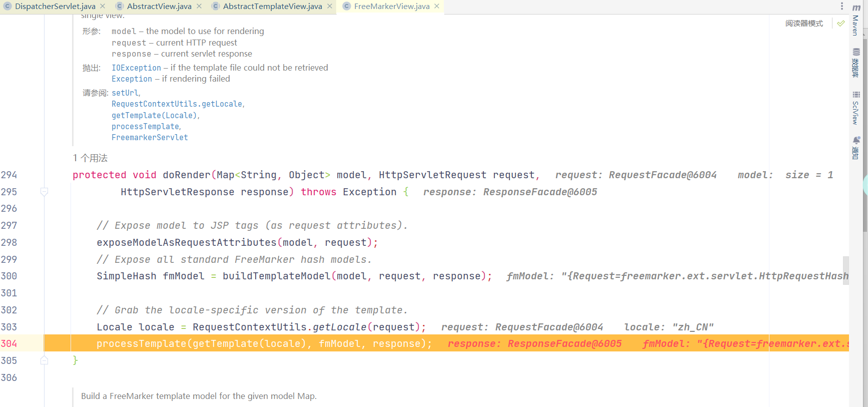Switch to AbstractView.java tab

[x=159, y=7]
